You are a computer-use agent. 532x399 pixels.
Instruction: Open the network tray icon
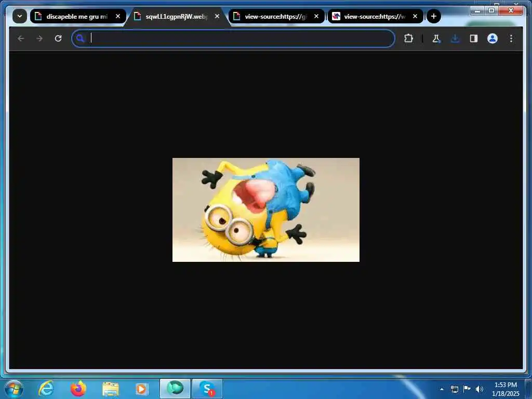[454, 389]
